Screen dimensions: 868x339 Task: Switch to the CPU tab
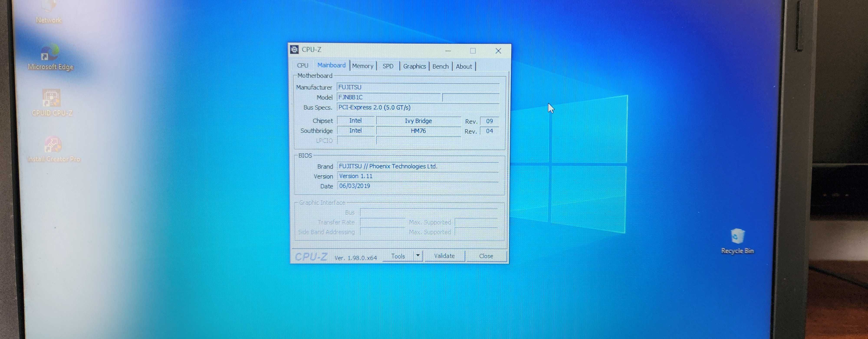click(302, 66)
